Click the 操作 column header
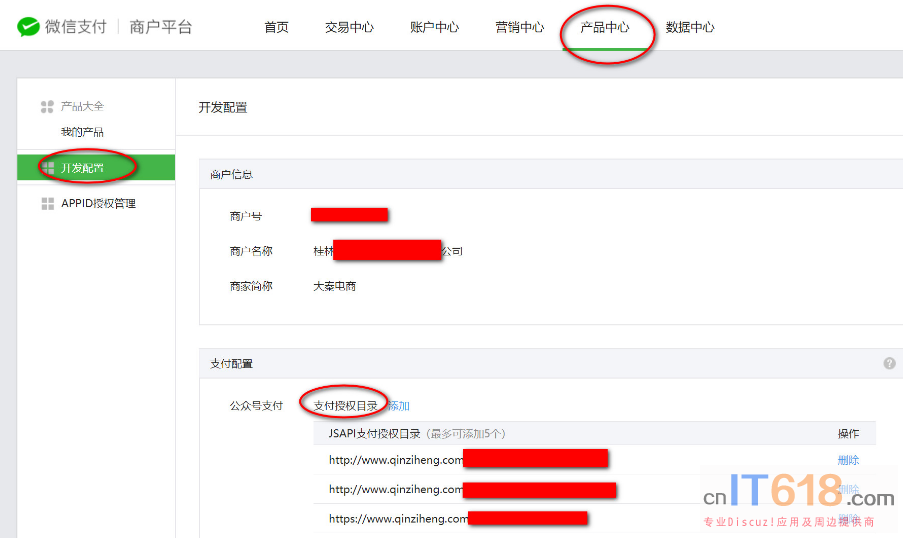Screen dimensions: 903x538 (848, 433)
